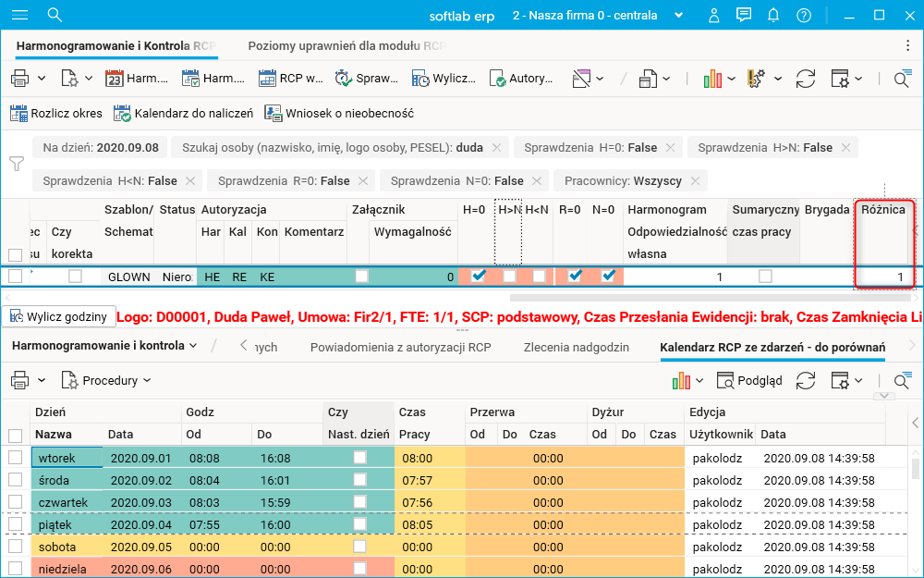
Task: Open the user account icon
Action: 713,16
